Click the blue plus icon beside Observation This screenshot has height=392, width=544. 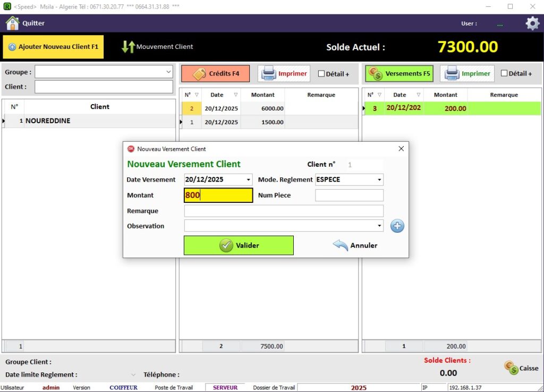(x=397, y=226)
